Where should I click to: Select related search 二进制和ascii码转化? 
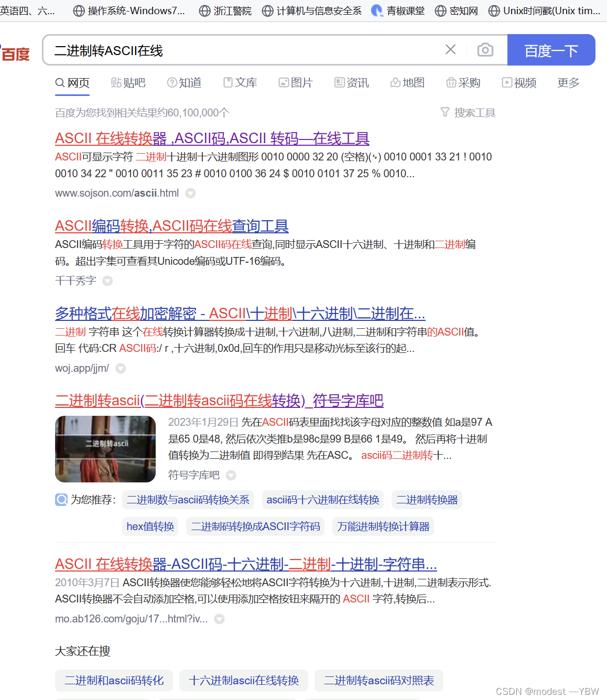[x=114, y=681]
